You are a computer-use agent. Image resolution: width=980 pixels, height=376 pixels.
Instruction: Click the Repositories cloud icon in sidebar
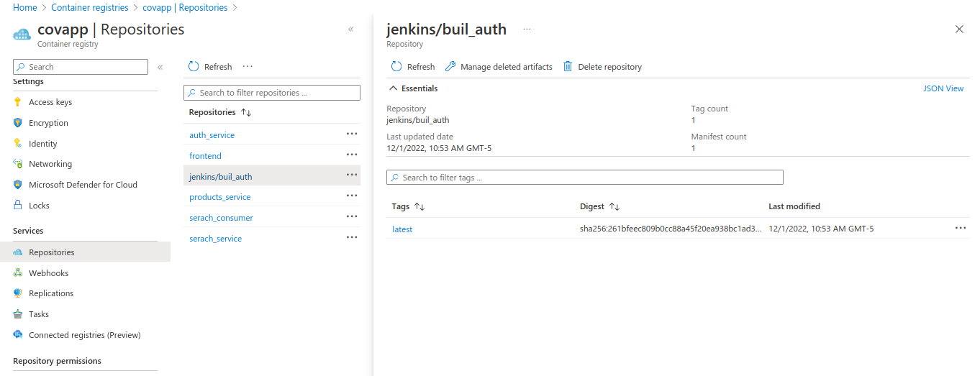click(x=18, y=252)
